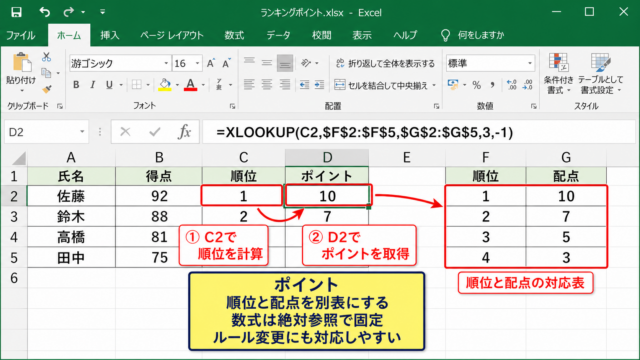Undo the last action from the quick access toolbar
640x360 pixels.
[44, 12]
